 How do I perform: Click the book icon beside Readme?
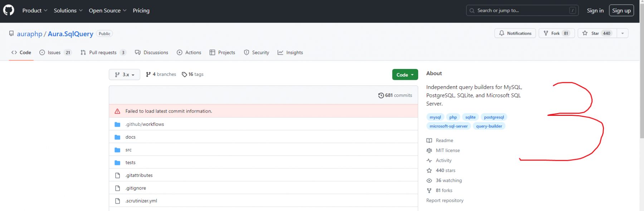(x=429, y=141)
